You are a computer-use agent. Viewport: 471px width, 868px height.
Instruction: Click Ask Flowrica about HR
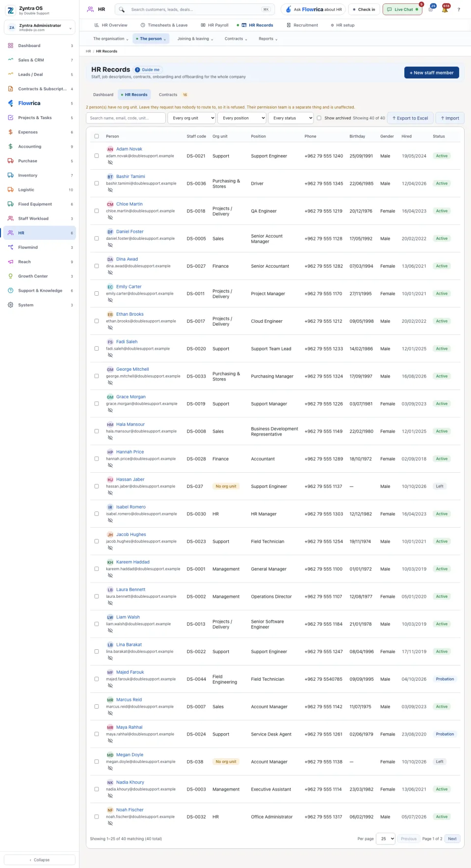click(x=314, y=9)
